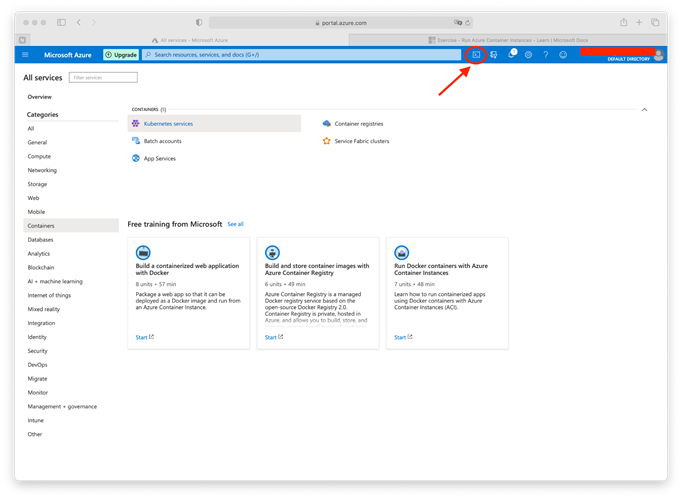This screenshot has height=499, width=682.
Task: Open the notifications bell icon
Action: click(511, 54)
